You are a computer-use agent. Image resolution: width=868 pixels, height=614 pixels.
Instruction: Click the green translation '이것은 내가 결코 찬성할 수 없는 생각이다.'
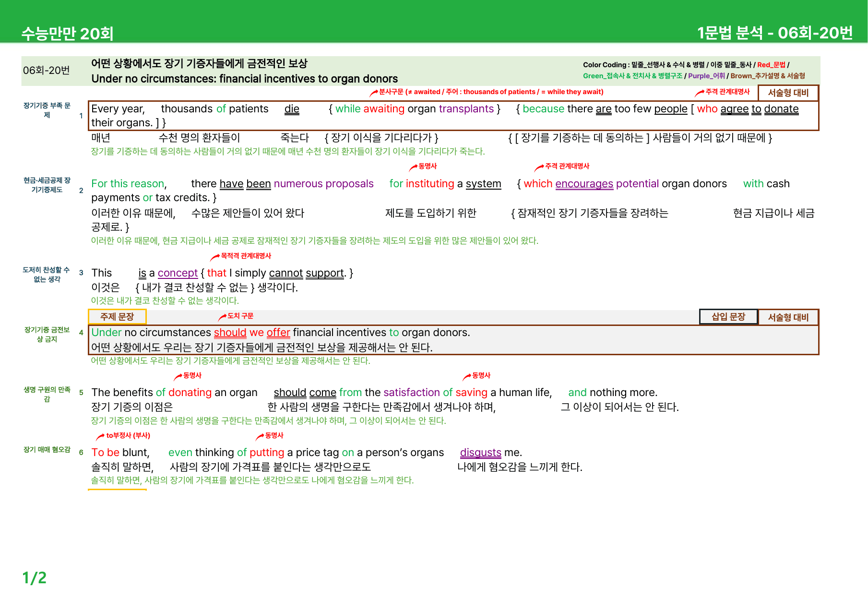pyautogui.click(x=165, y=301)
